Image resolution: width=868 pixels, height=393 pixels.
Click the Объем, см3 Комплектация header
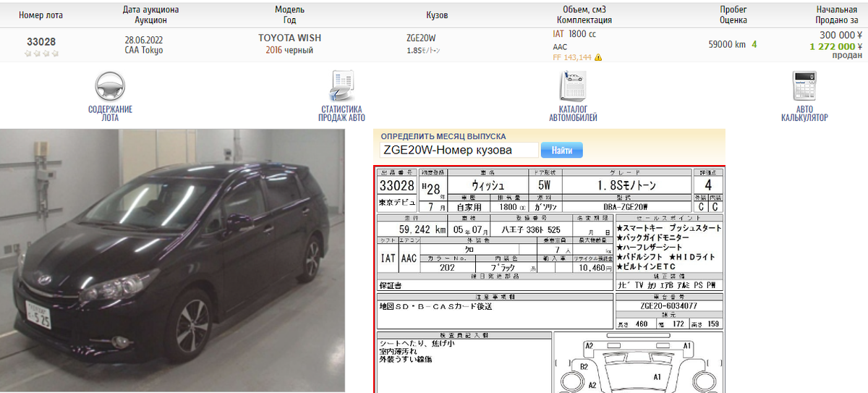pyautogui.click(x=583, y=14)
